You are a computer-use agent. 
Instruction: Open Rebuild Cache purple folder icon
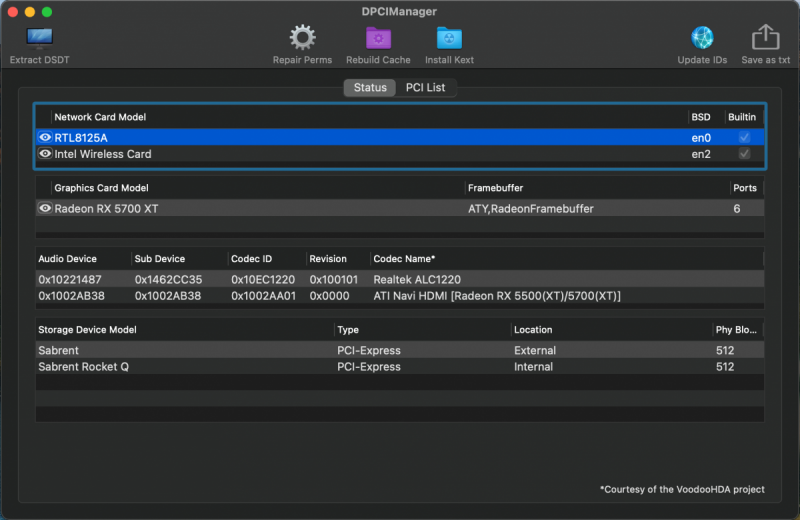[x=378, y=38]
